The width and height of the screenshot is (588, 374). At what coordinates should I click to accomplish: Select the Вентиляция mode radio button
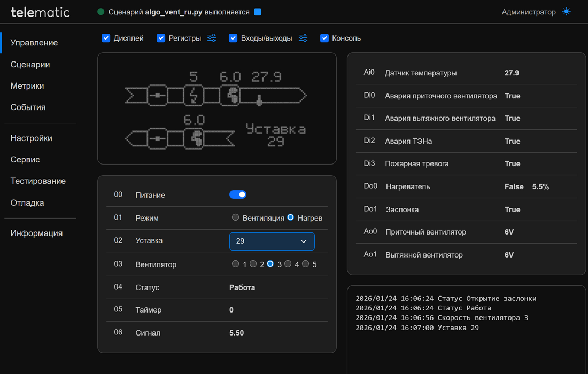236,217
